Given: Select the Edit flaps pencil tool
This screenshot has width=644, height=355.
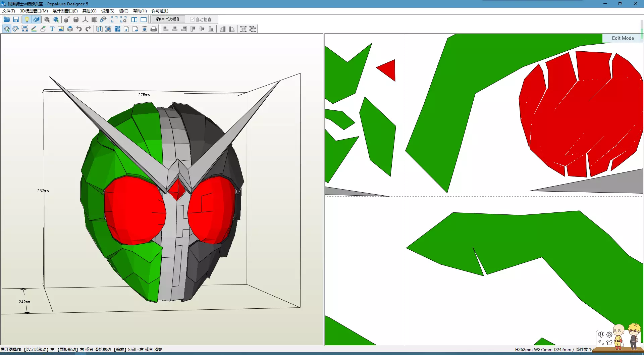Looking at the screenshot, I should 34,29.
